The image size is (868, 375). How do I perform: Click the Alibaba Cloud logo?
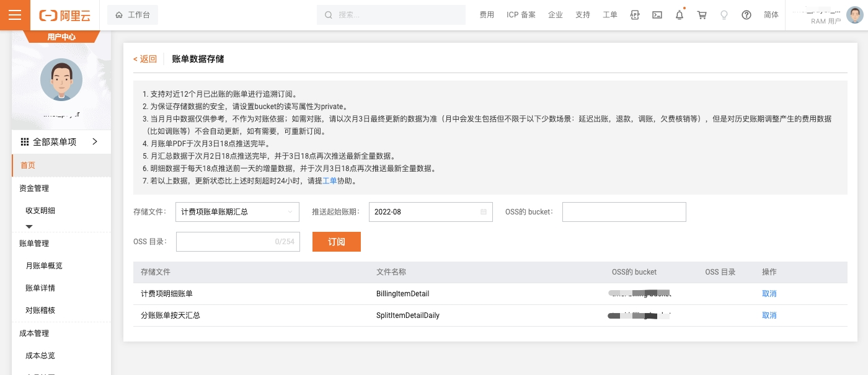click(x=64, y=15)
